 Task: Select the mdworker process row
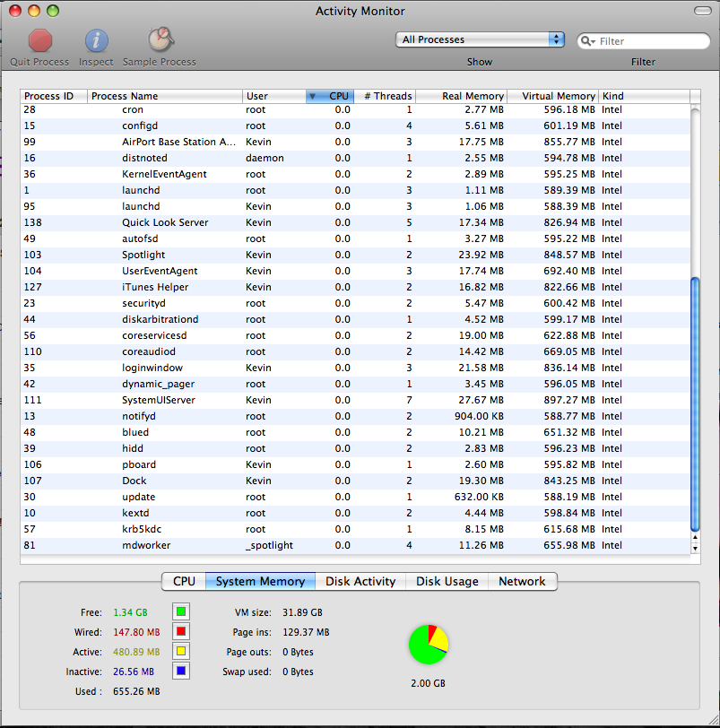356,545
